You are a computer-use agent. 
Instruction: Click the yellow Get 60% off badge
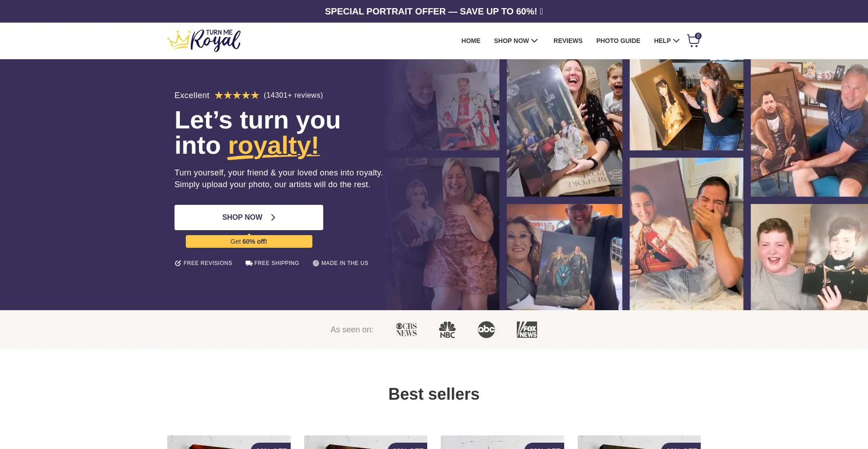tap(249, 241)
